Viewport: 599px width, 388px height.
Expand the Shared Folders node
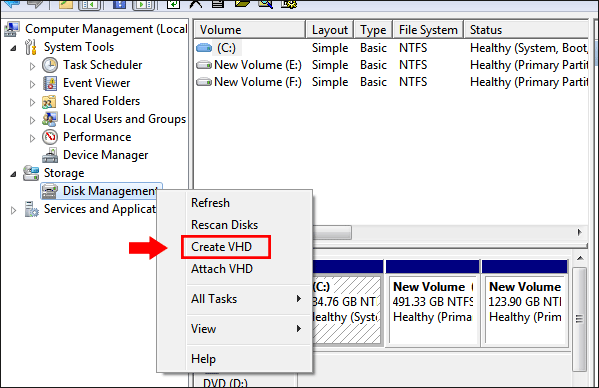coord(32,102)
